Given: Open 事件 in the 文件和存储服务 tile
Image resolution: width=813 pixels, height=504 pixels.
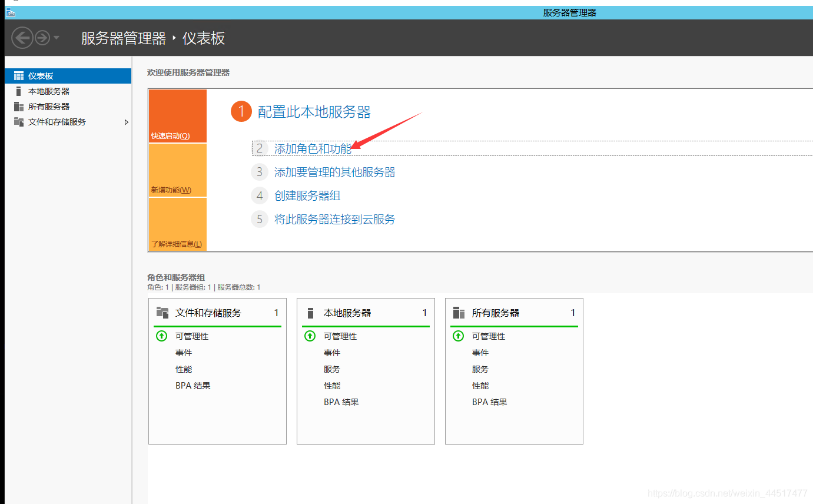Looking at the screenshot, I should (x=184, y=353).
